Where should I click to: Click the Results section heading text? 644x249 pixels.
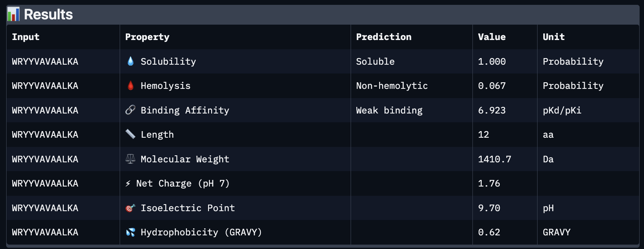click(x=48, y=15)
